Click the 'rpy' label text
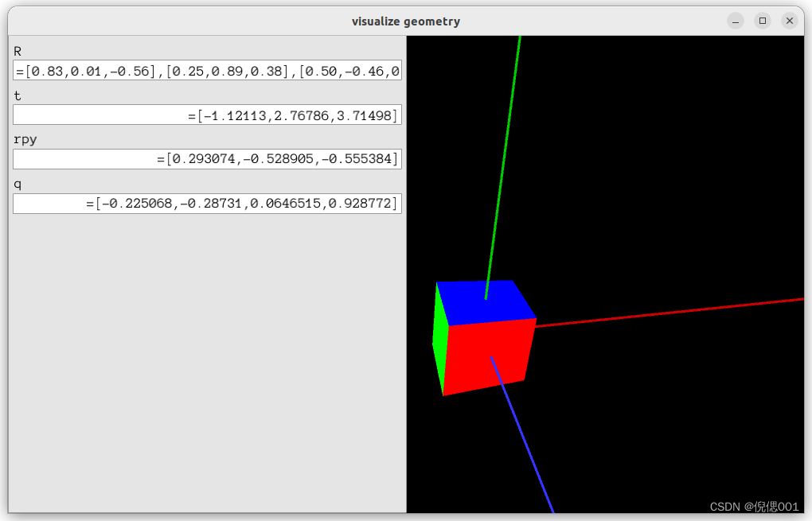Viewport: 812px width, 521px height. [25, 140]
